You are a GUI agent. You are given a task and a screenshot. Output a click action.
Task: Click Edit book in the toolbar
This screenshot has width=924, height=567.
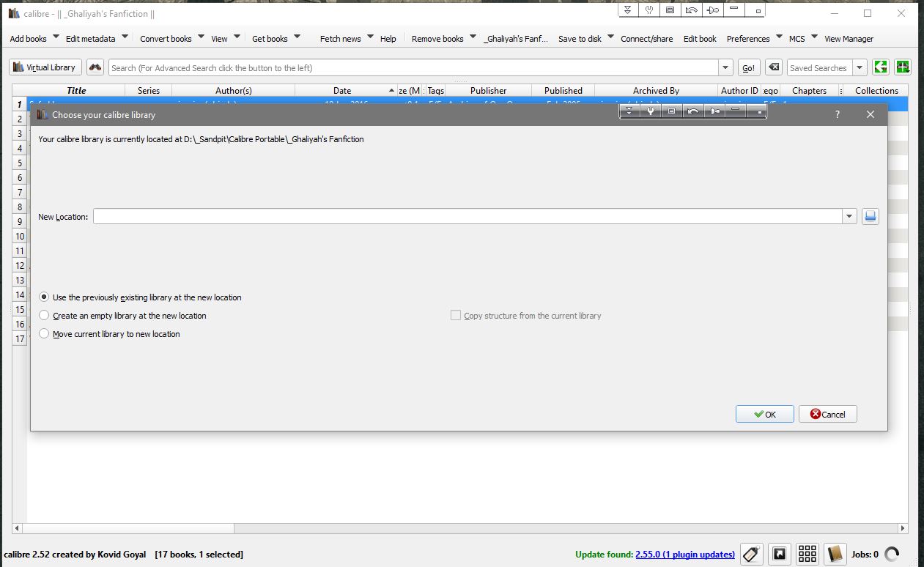(x=700, y=39)
